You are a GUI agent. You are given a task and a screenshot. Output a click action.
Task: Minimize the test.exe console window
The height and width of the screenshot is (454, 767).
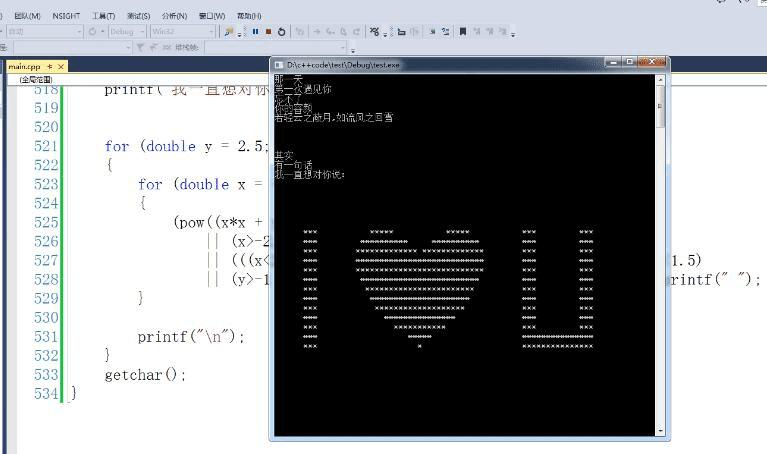click(613, 62)
